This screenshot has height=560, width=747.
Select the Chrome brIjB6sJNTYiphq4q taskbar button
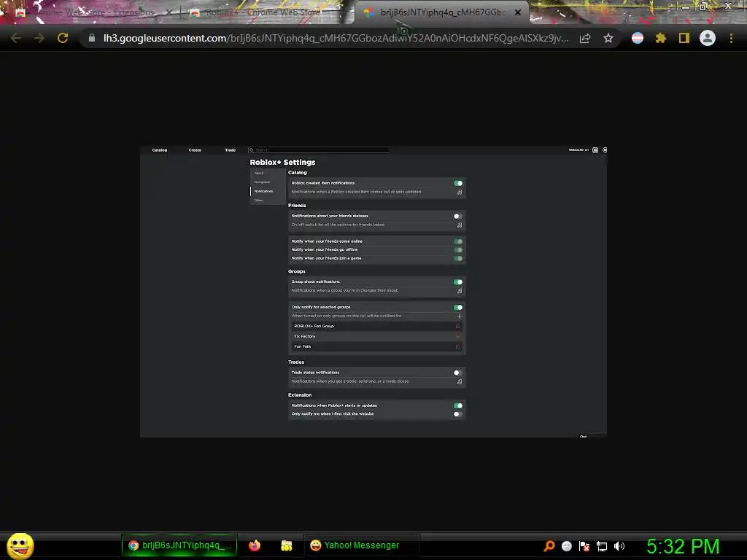(x=179, y=545)
